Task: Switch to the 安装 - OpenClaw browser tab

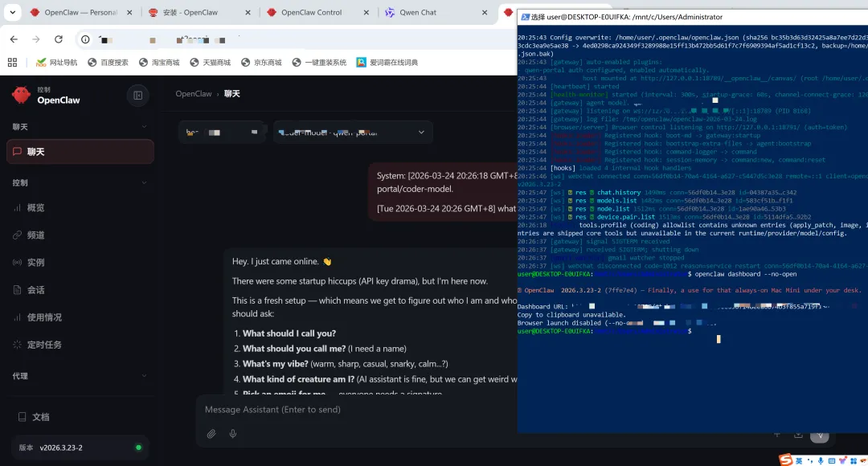Action: [199, 12]
